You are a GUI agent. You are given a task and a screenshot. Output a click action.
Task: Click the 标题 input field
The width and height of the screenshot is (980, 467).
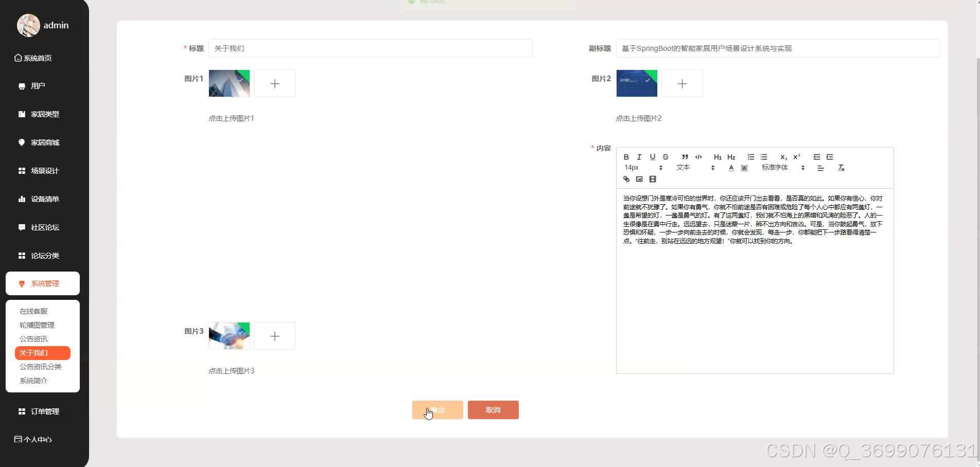(371, 48)
